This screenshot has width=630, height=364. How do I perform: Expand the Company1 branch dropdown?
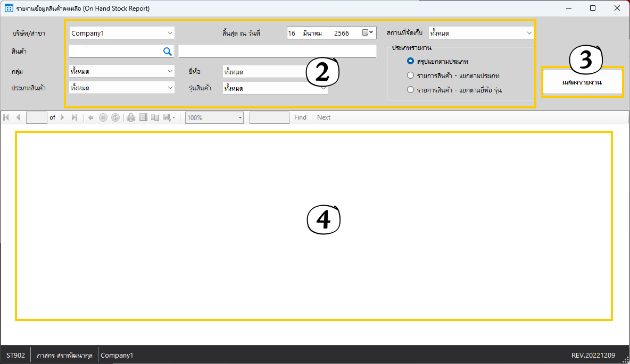tap(122, 33)
